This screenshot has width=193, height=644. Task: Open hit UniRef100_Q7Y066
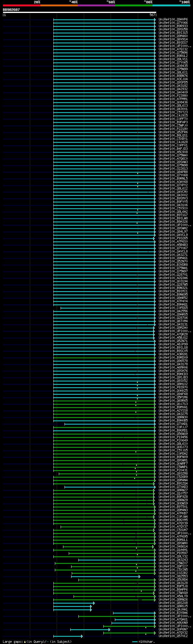[173, 23]
